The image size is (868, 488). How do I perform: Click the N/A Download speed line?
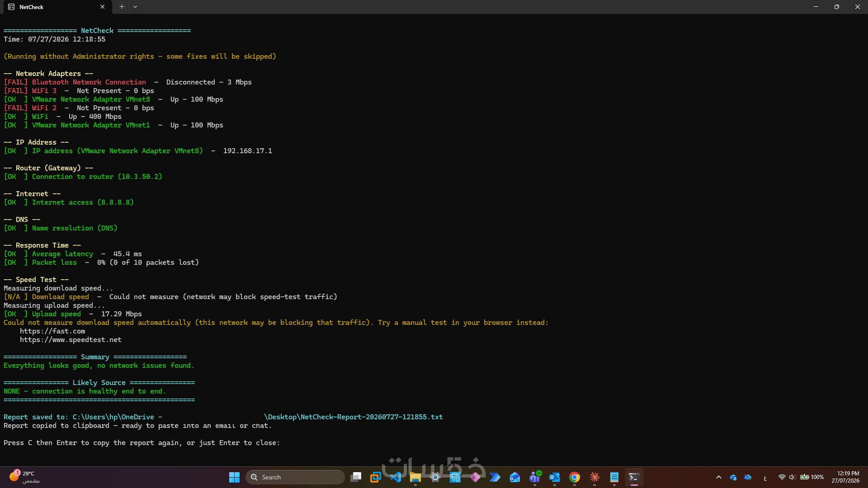tap(170, 297)
